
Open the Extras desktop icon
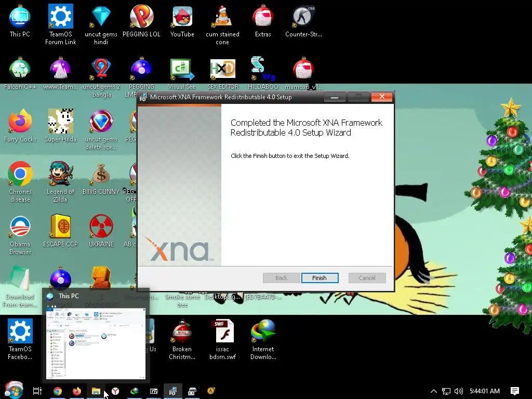click(263, 20)
